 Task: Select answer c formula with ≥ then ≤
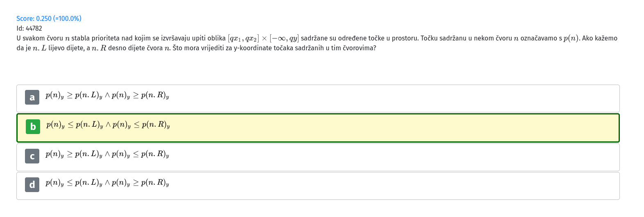click(107, 154)
